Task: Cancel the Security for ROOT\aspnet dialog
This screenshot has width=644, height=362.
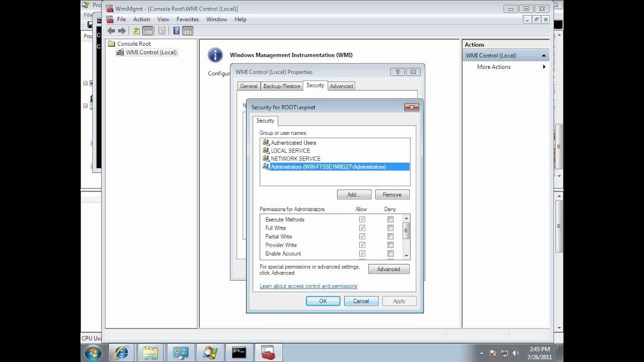Action: point(361,301)
